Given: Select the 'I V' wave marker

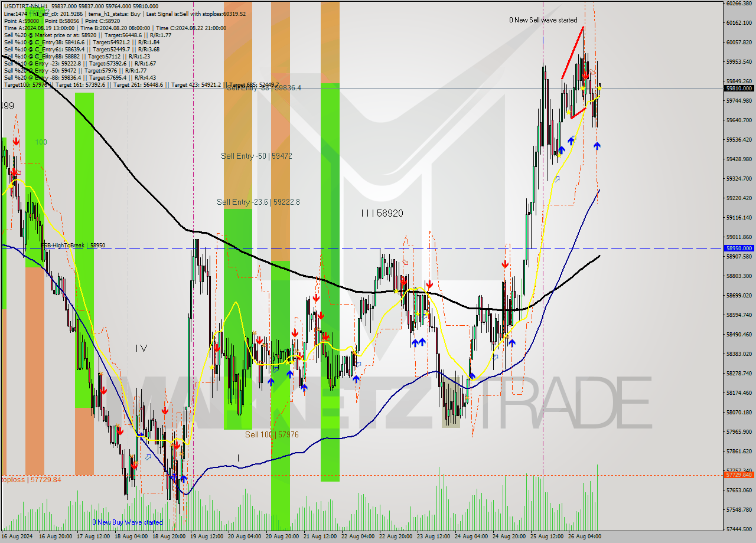Looking at the screenshot, I should pos(141,348).
